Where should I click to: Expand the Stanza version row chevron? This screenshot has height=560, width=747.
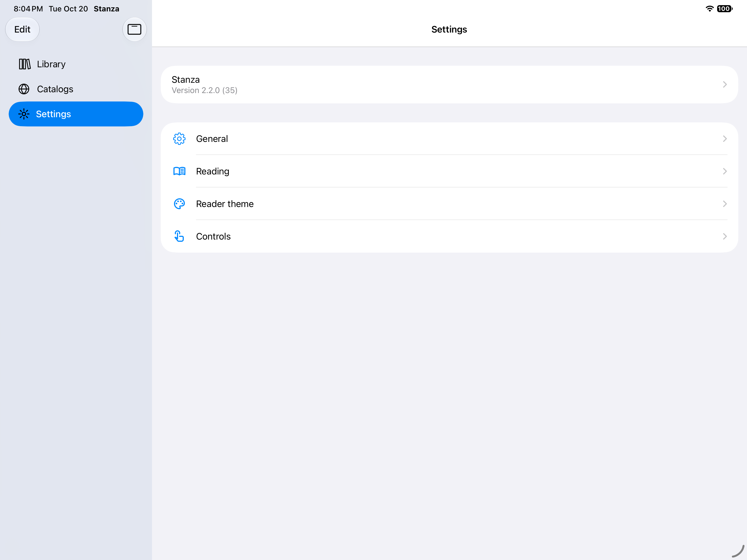click(725, 84)
